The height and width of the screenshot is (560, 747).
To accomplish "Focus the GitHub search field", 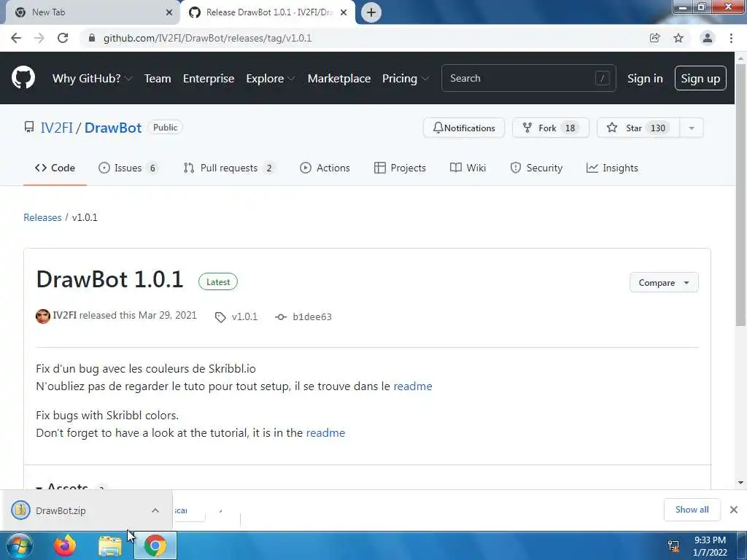I will [x=528, y=78].
